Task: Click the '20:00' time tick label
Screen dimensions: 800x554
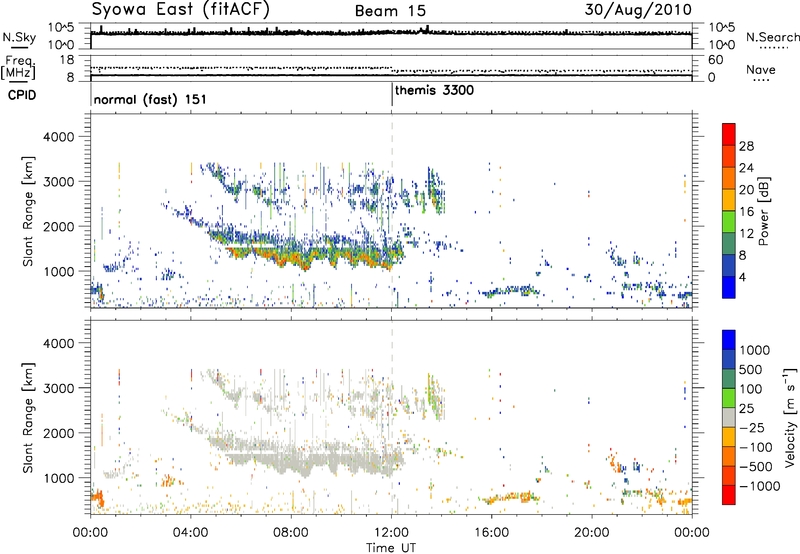Action: pos(591,533)
